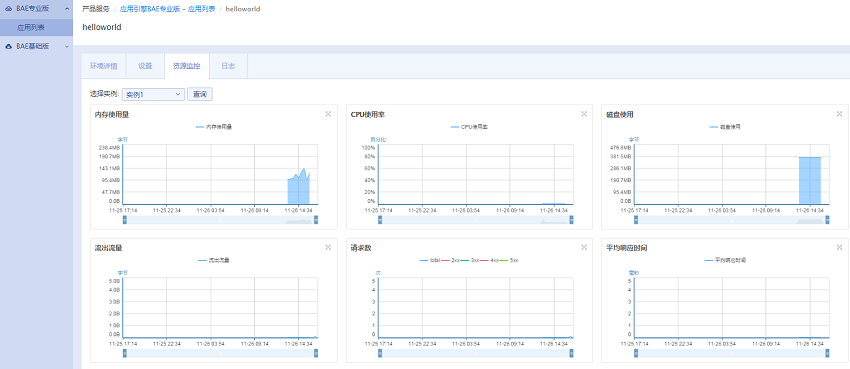Click the helloworld page heading
Viewport: 850px width, 369px height.
pos(102,27)
